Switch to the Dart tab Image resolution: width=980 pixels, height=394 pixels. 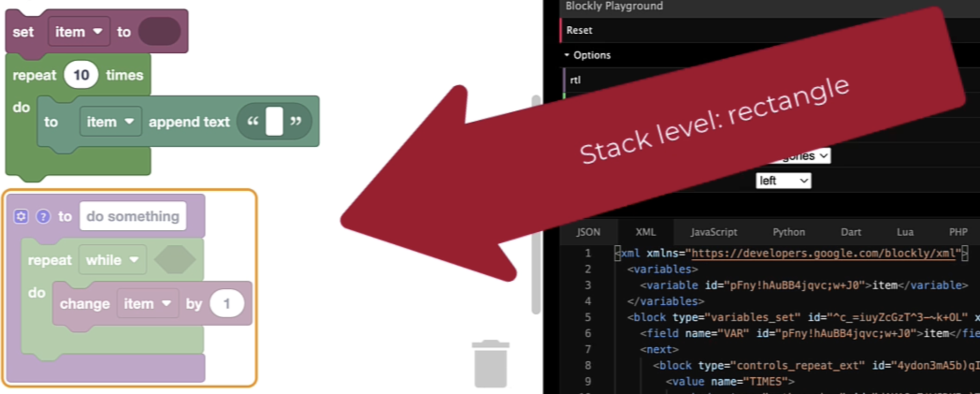click(x=851, y=232)
